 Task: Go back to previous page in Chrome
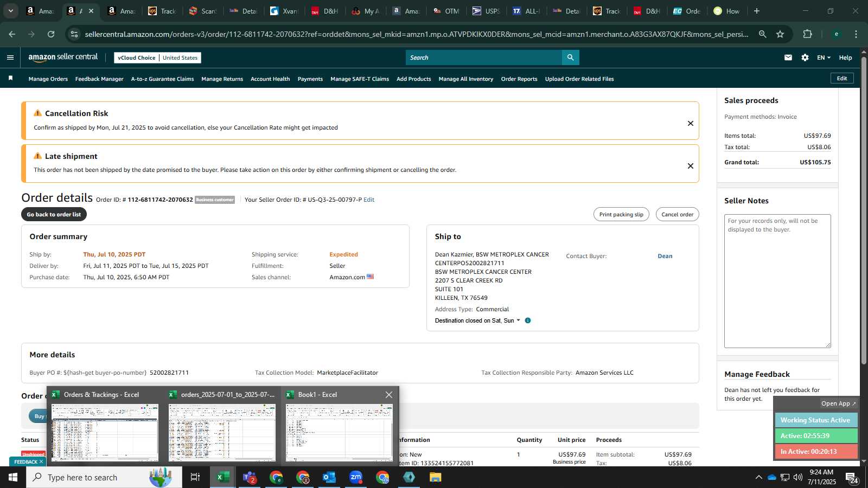[x=12, y=34]
